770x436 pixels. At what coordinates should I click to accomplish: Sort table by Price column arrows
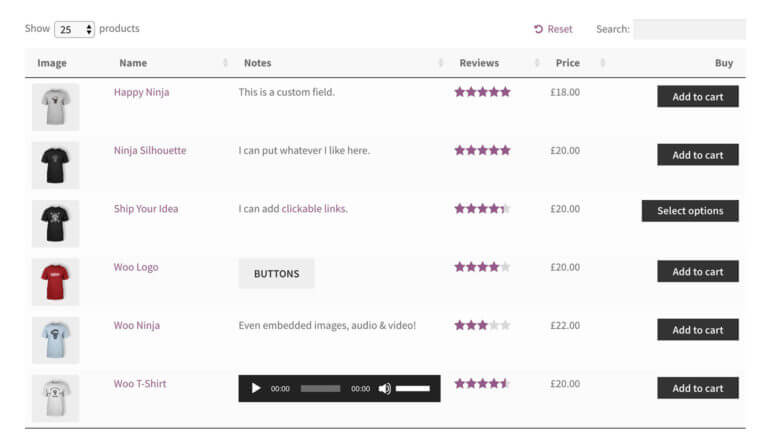(x=603, y=63)
